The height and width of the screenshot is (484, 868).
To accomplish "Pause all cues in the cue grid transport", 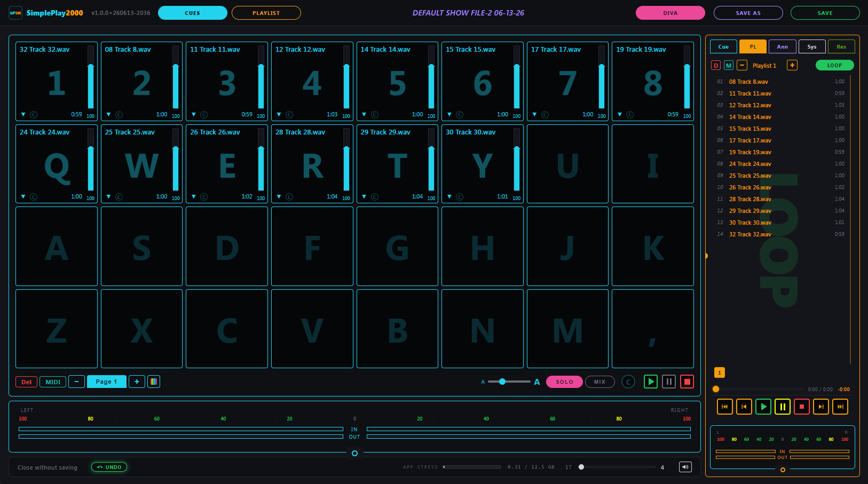I will tap(669, 382).
